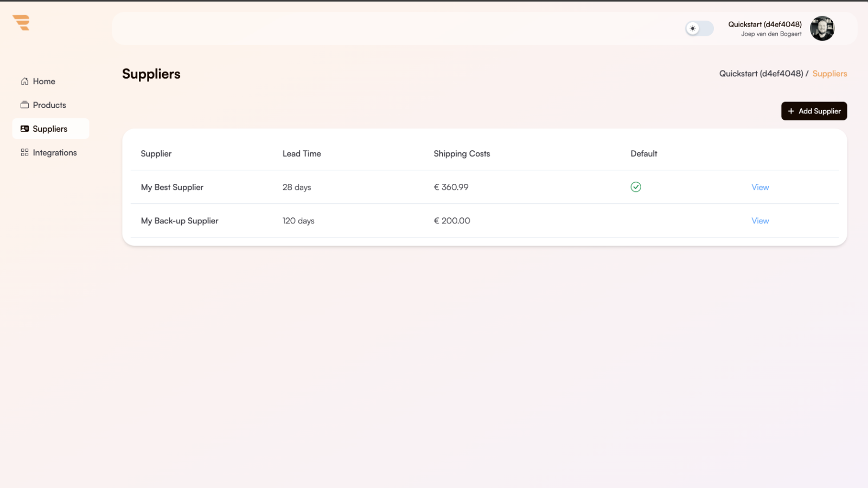Click the sun icon in the theme switch
The height and width of the screenshot is (488, 868).
pyautogui.click(x=693, y=29)
